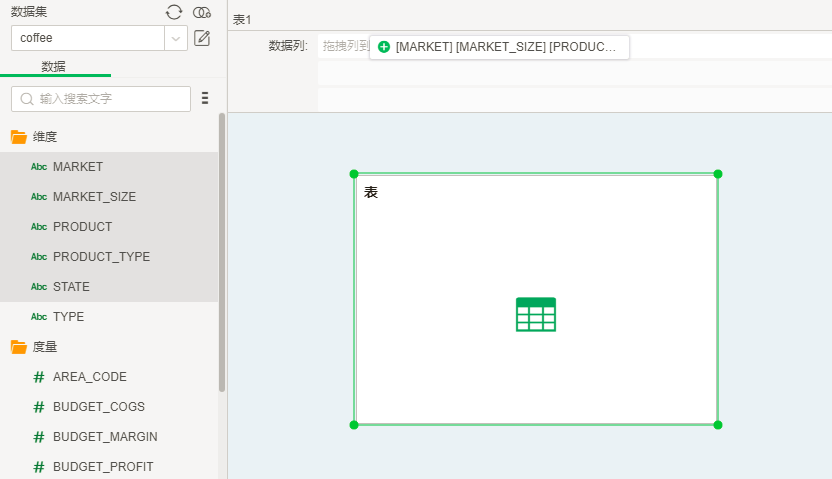Open the three-dot options menu beside search
The width and height of the screenshot is (832, 479).
205,98
